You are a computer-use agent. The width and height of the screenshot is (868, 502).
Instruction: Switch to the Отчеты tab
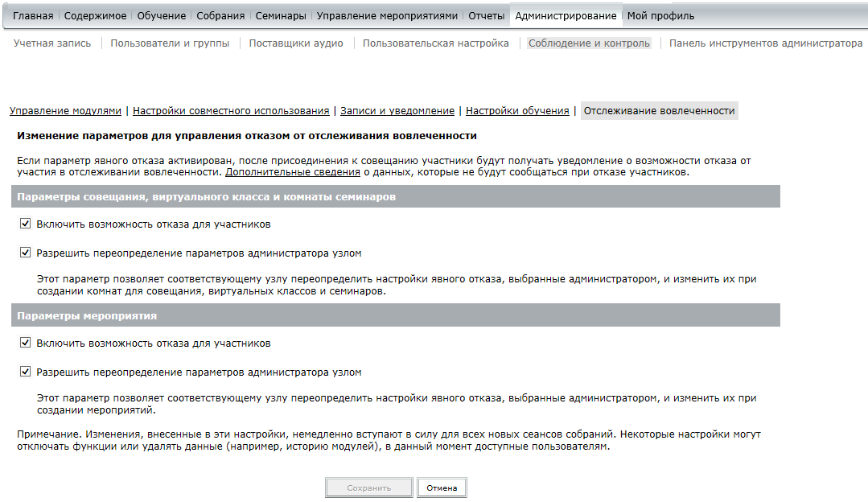(487, 16)
